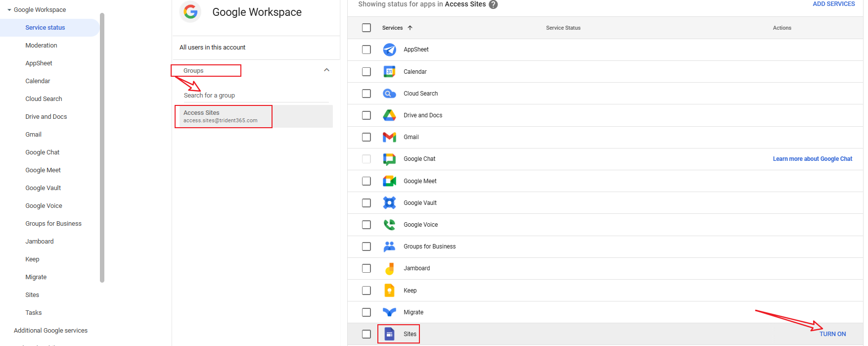Click the Gmail envelope icon

tap(389, 137)
